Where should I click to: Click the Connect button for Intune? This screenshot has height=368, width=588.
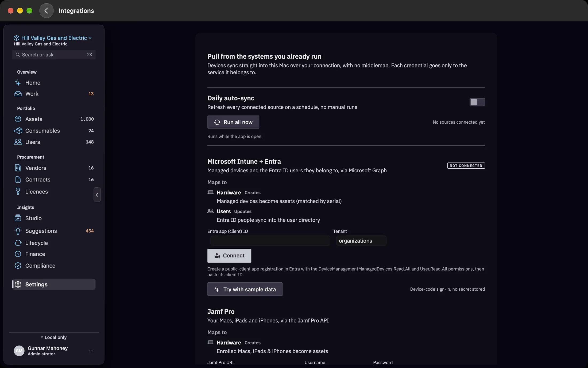tap(229, 256)
